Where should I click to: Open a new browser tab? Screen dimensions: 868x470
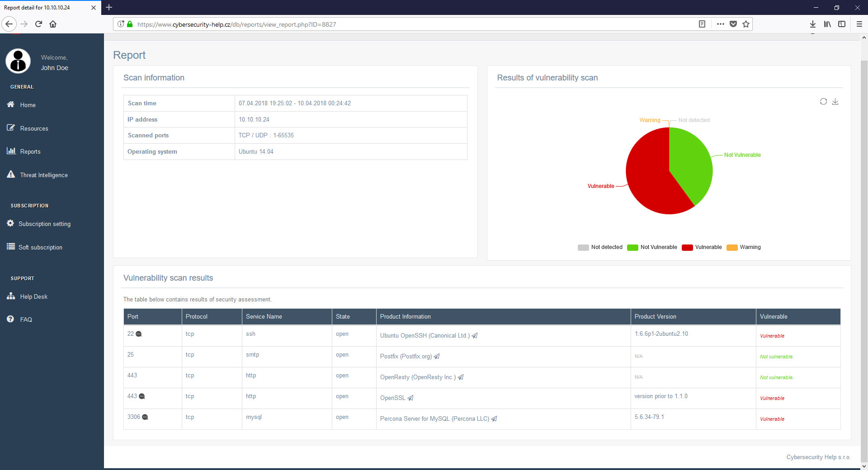tap(109, 7)
